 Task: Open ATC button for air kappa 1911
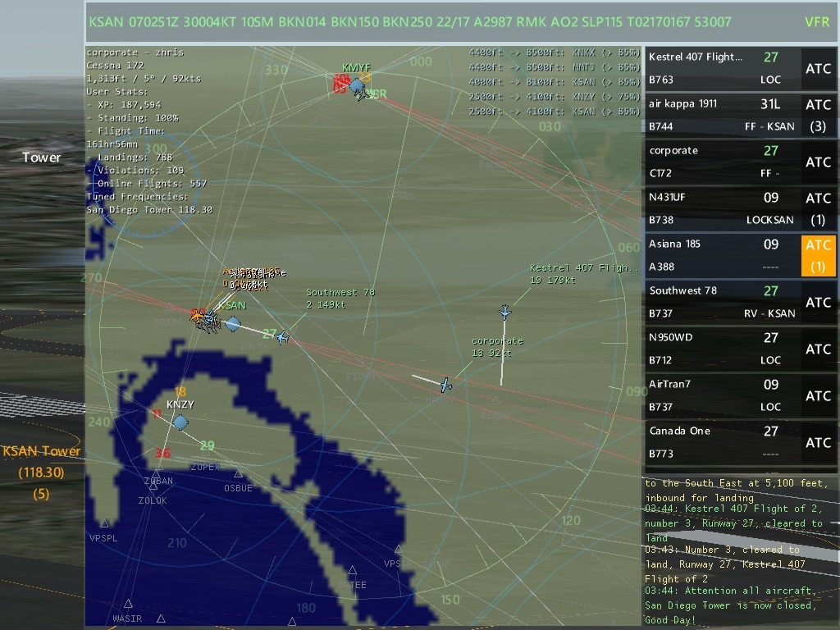pyautogui.click(x=818, y=115)
